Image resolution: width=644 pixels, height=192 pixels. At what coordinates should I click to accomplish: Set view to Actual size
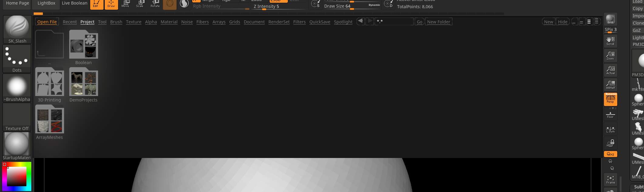click(x=610, y=70)
